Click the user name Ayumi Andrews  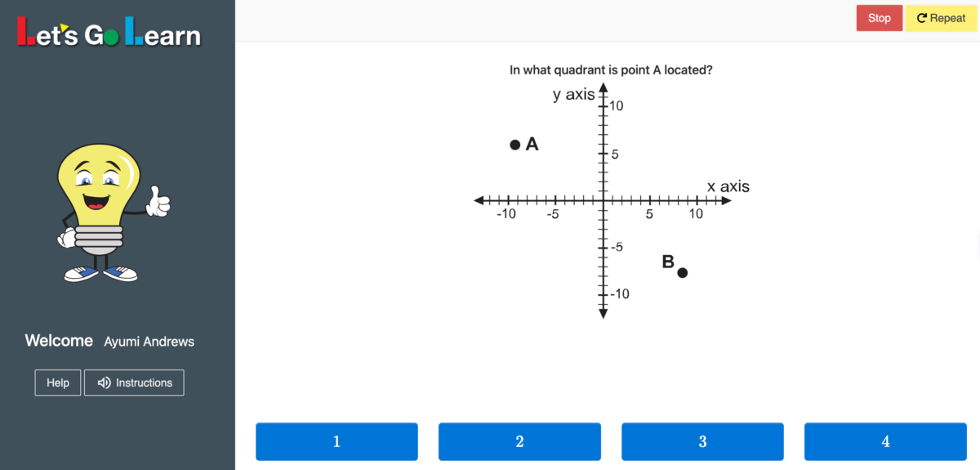point(149,342)
